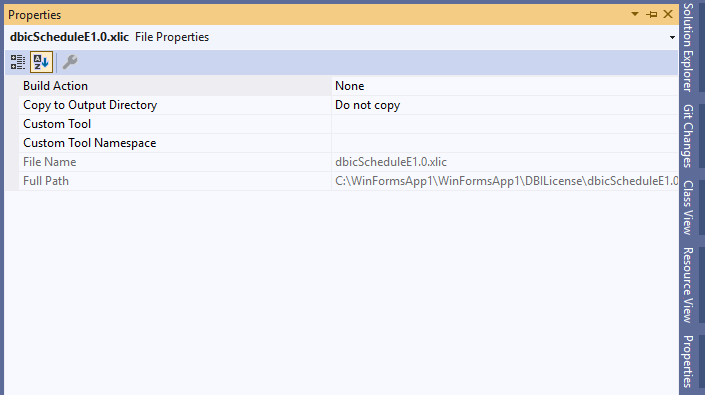Image resolution: width=705 pixels, height=395 pixels.
Task: Open the Class View side tab
Action: [x=688, y=208]
